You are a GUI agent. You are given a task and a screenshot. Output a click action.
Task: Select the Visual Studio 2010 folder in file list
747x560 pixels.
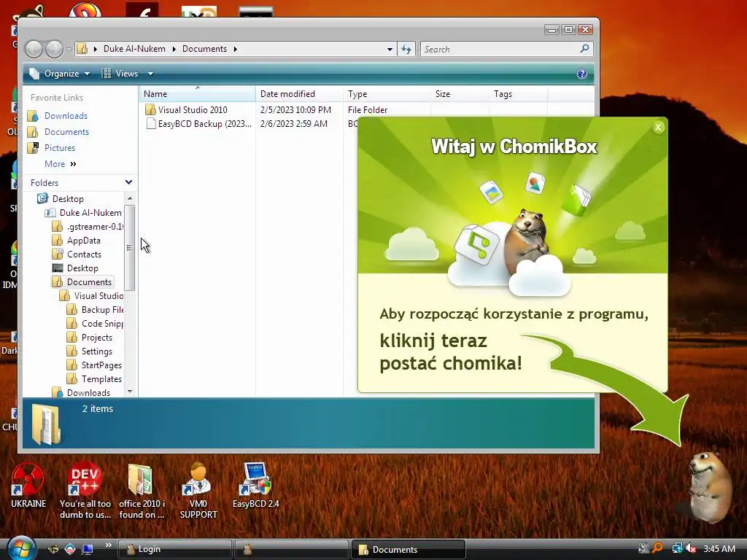[x=186, y=109]
